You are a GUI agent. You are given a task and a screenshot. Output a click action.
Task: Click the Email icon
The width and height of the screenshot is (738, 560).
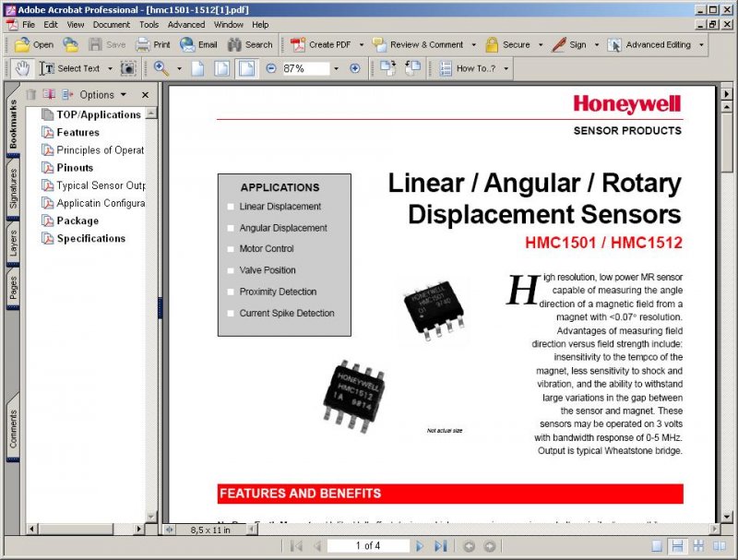tap(187, 44)
